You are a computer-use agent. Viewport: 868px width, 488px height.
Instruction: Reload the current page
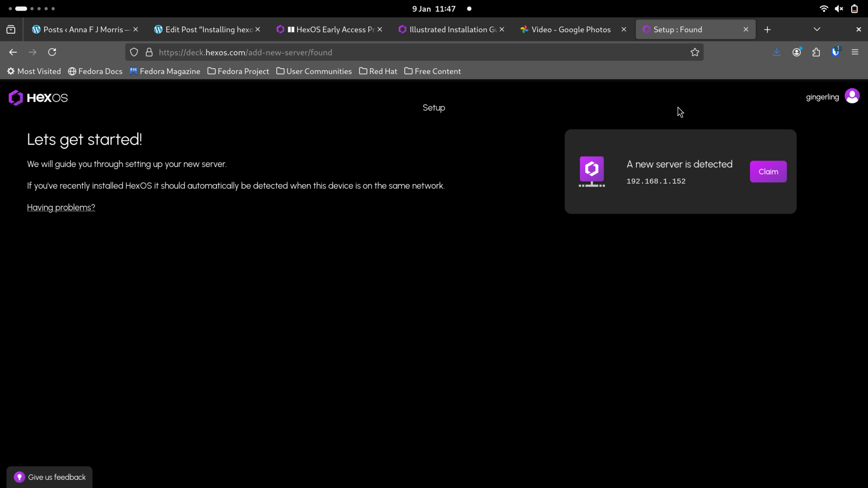[x=53, y=52]
